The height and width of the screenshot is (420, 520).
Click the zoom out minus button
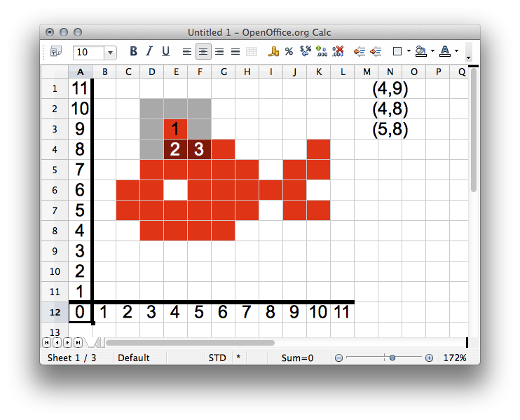(338, 358)
